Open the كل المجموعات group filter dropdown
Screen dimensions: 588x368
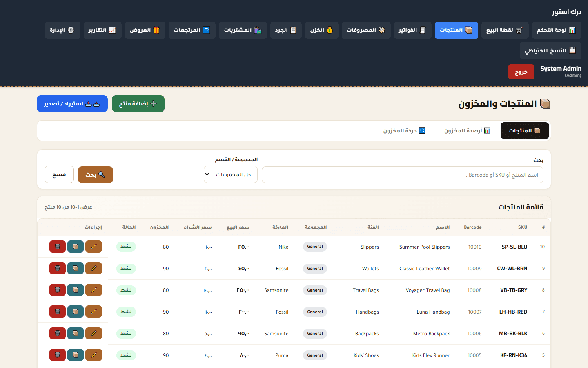point(231,175)
